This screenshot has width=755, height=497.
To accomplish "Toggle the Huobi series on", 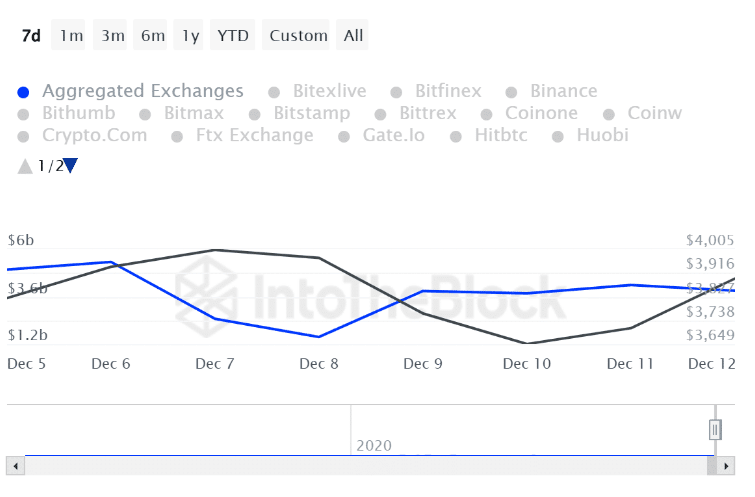I will coord(602,135).
